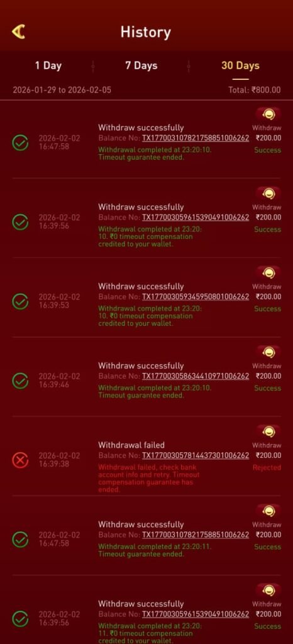
Task: Tap green check icon for 16:39:46 entry
Action: [x=20, y=380]
